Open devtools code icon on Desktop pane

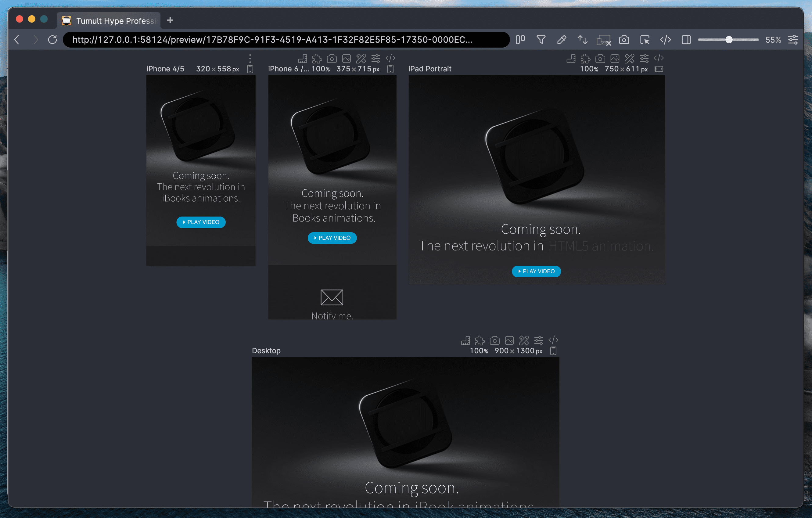(x=553, y=340)
